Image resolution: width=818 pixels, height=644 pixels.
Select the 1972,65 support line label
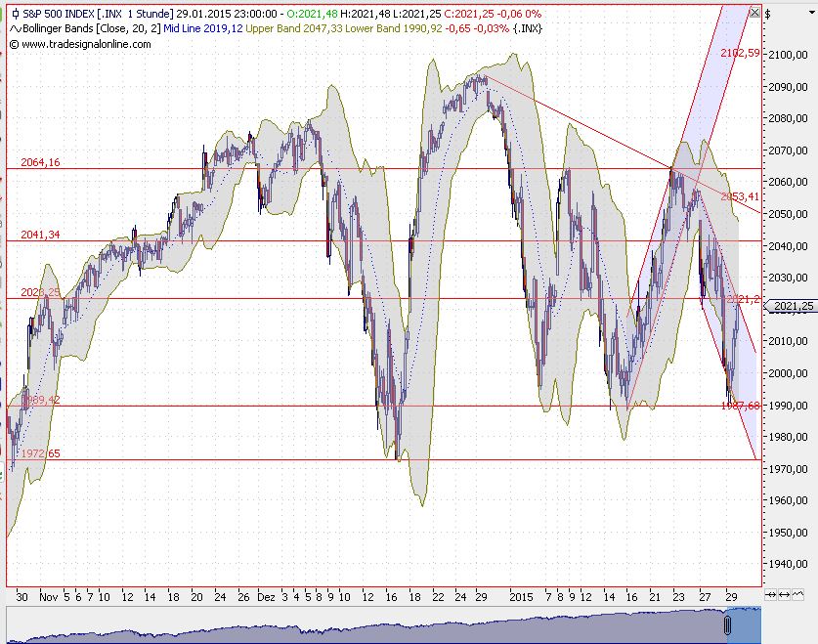point(39,454)
